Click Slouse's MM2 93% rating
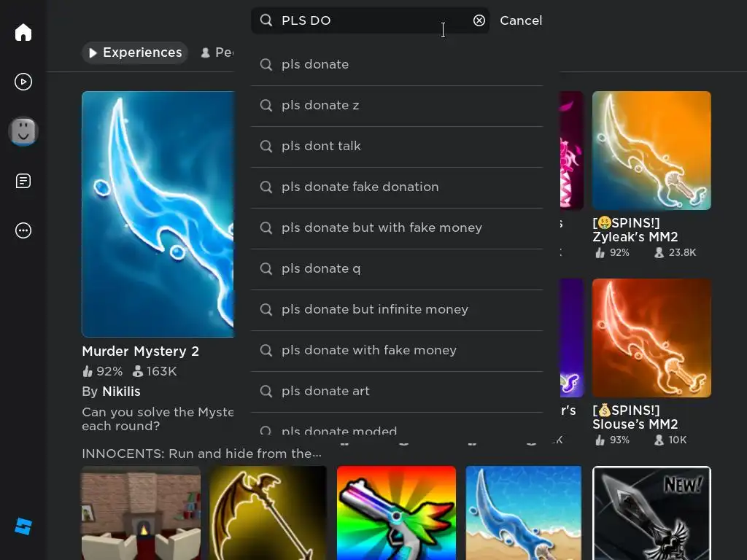This screenshot has height=560, width=747. (612, 440)
